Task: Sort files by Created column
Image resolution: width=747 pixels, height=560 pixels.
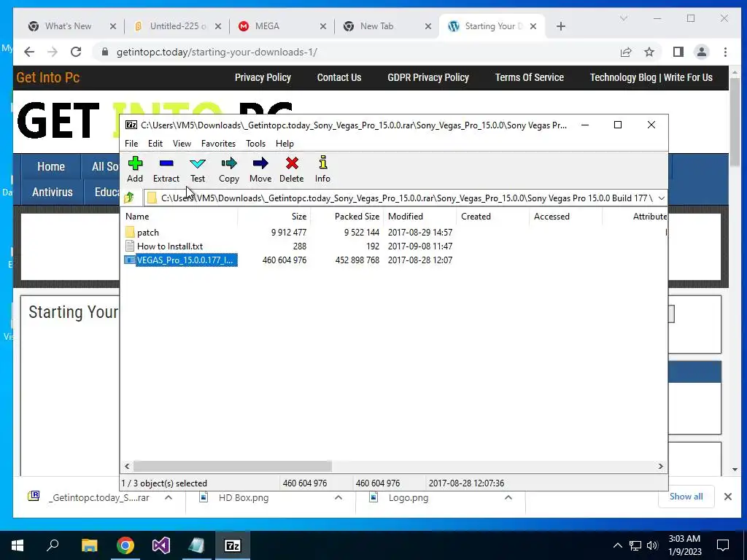Action: [x=492, y=216]
